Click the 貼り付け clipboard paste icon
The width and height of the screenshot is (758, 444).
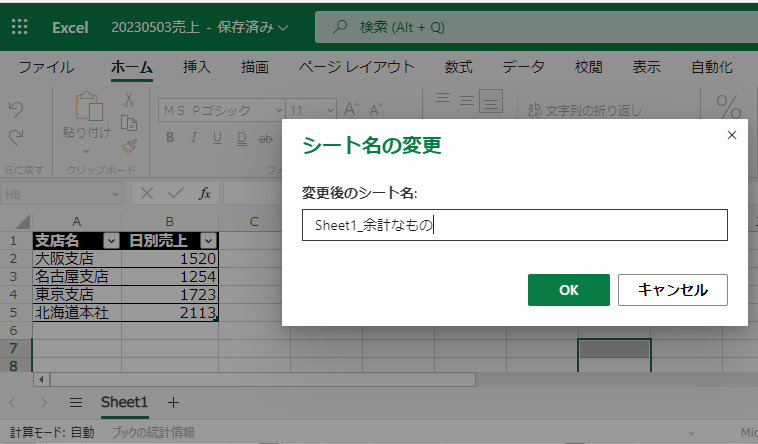89,106
